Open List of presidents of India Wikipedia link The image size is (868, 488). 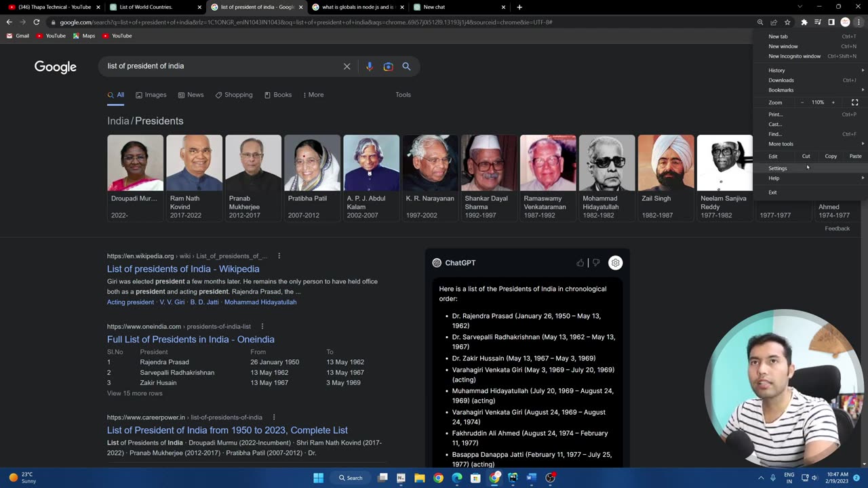click(x=183, y=269)
